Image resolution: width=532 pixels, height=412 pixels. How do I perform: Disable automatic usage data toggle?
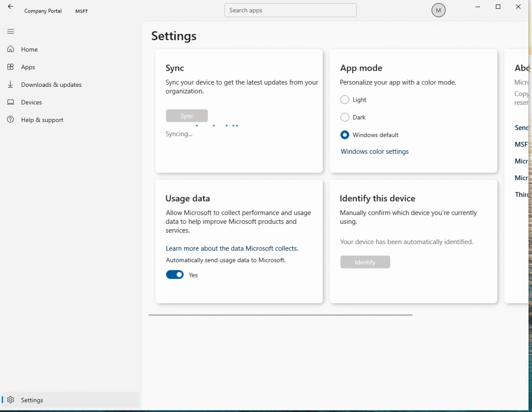click(175, 275)
